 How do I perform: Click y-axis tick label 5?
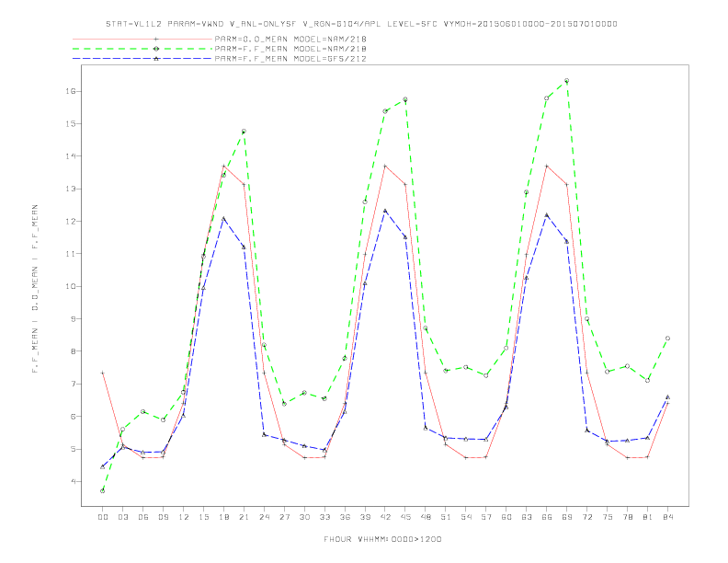click(x=73, y=449)
